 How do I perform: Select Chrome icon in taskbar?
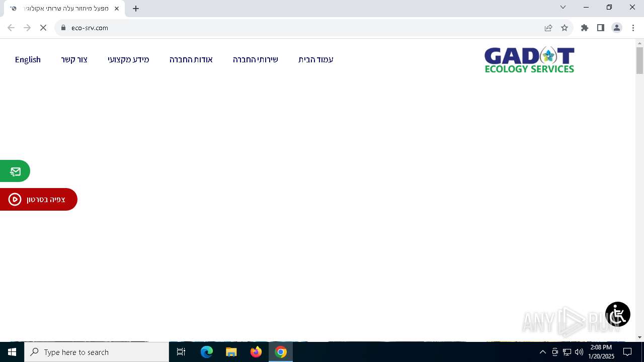click(x=281, y=352)
